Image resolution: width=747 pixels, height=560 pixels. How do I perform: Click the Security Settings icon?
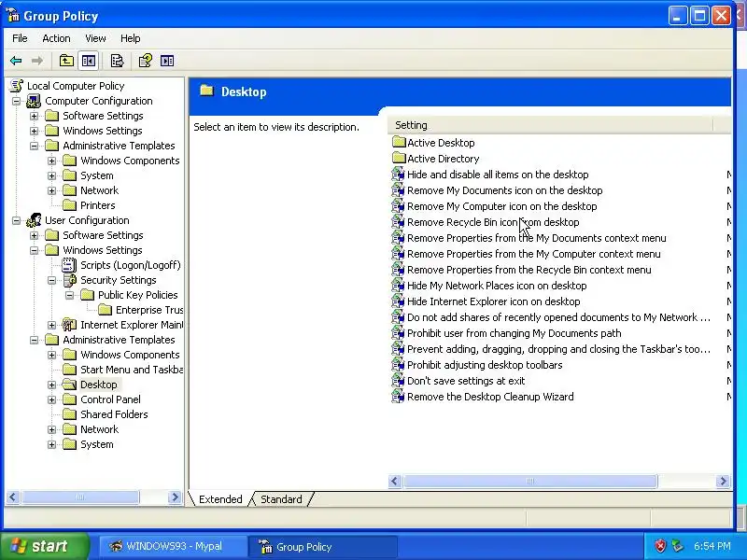click(69, 280)
